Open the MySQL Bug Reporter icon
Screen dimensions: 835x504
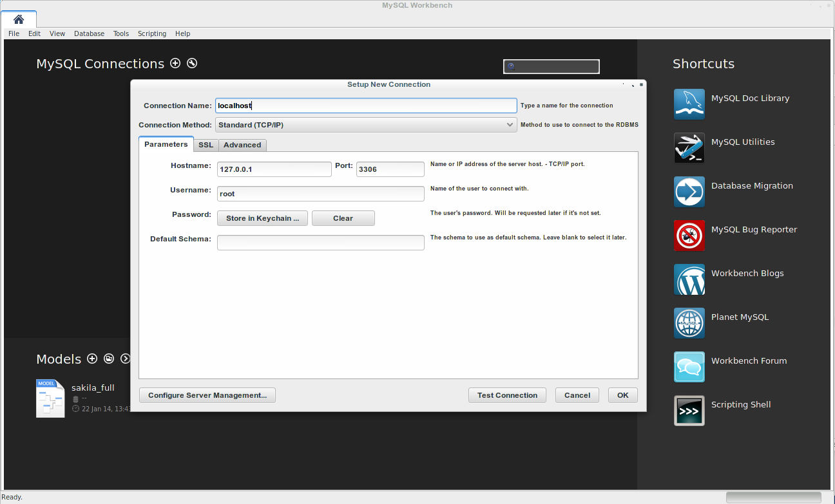(x=689, y=236)
